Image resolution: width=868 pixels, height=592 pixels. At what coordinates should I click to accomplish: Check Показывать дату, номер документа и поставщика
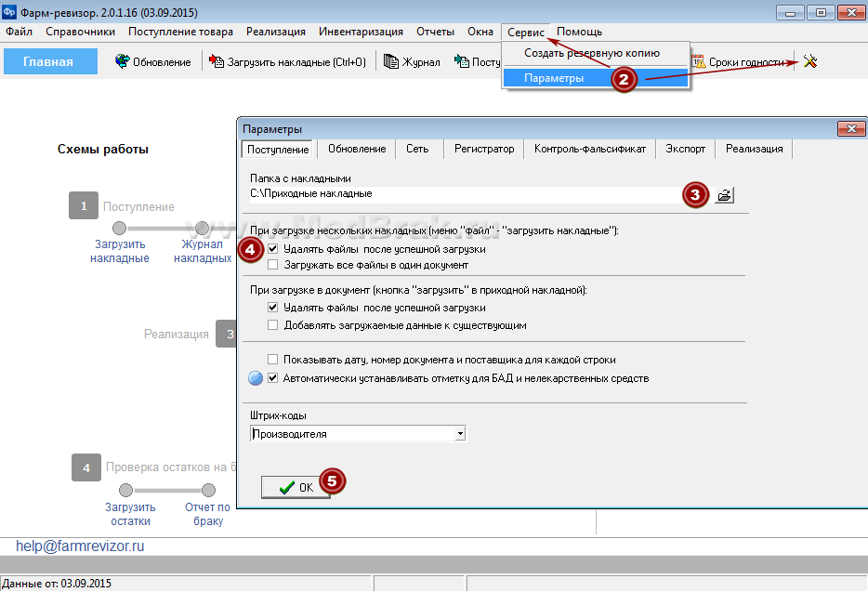[273, 360]
